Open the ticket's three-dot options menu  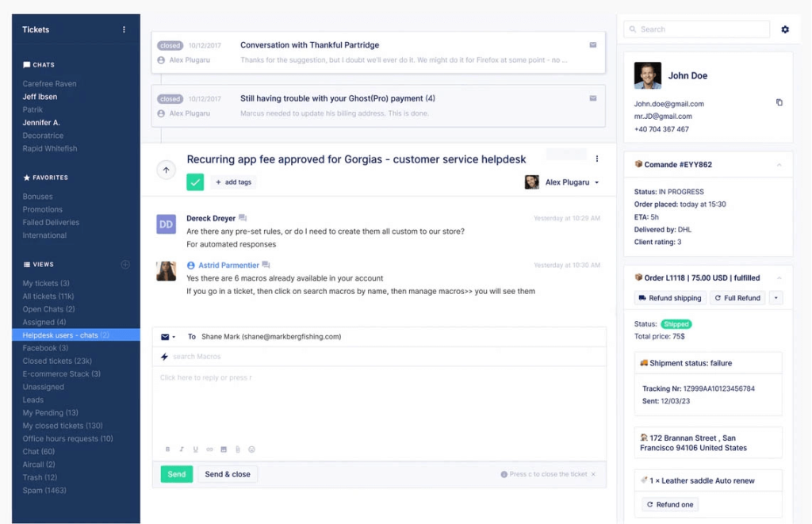click(x=597, y=159)
